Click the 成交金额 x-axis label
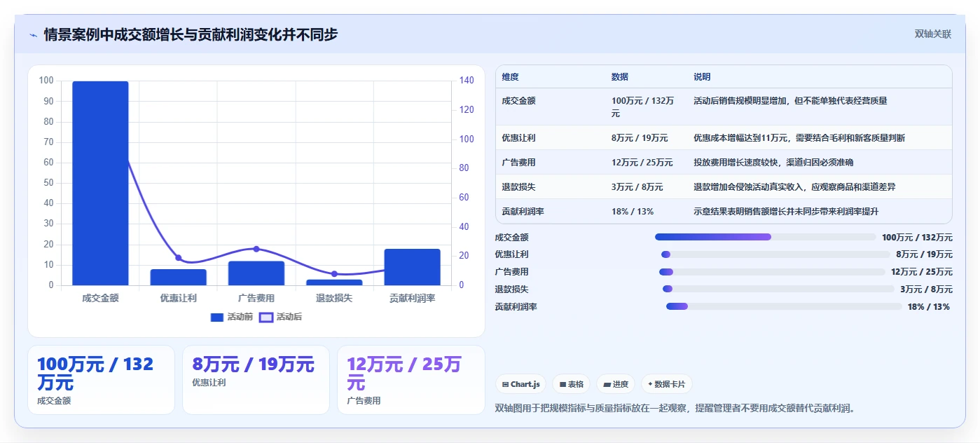Image resolution: width=980 pixels, height=443 pixels. pyautogui.click(x=100, y=298)
